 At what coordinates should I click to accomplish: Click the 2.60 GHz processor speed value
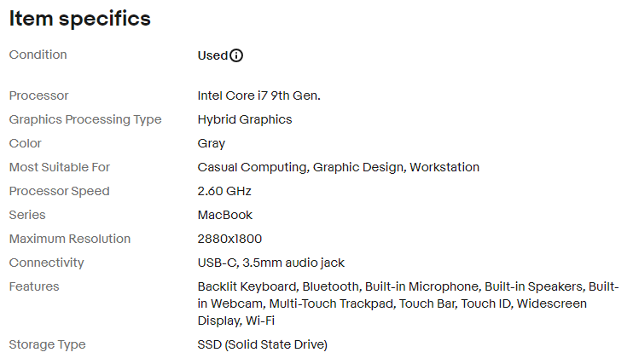tap(224, 191)
